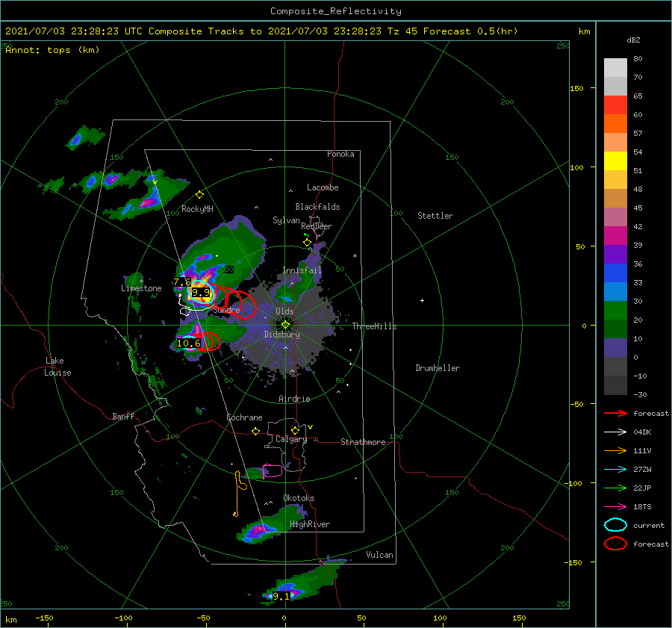Pick the 39 dBZ purple swatch
Screen dimensions: 672x628
(x=615, y=254)
